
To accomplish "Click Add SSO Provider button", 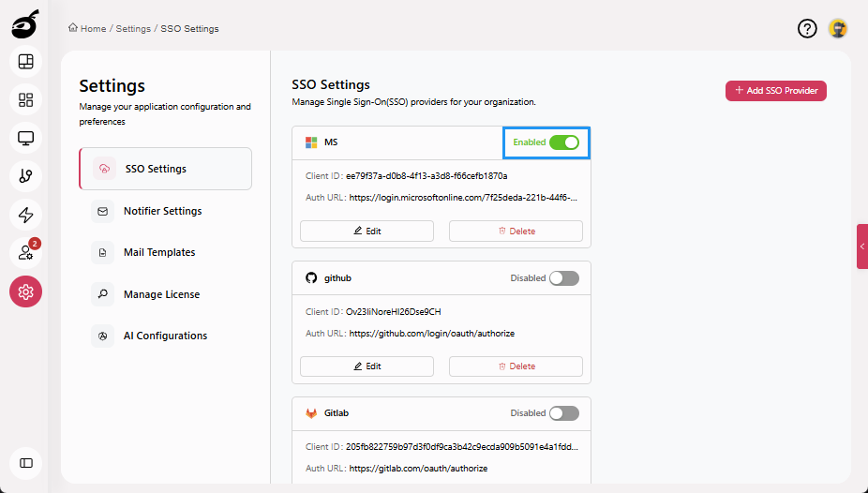I will 775,91.
